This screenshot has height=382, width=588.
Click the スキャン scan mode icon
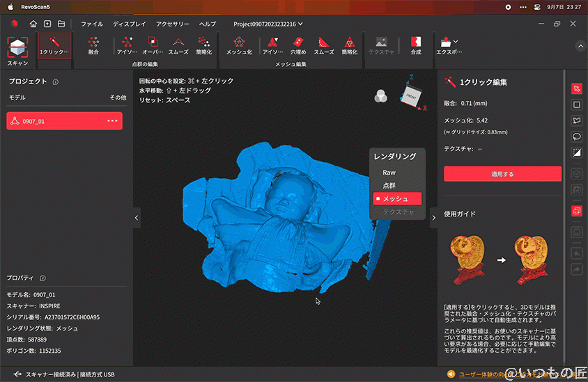17,50
